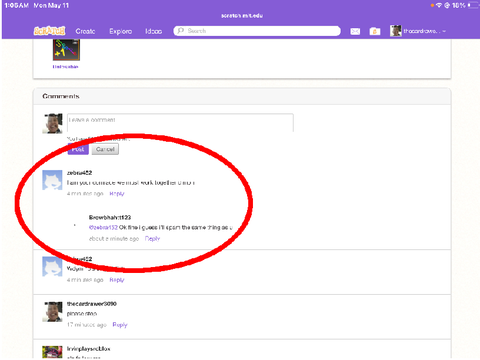Click the avatar on the bottom comment
The width and height of the screenshot is (480, 360).
tap(52, 352)
